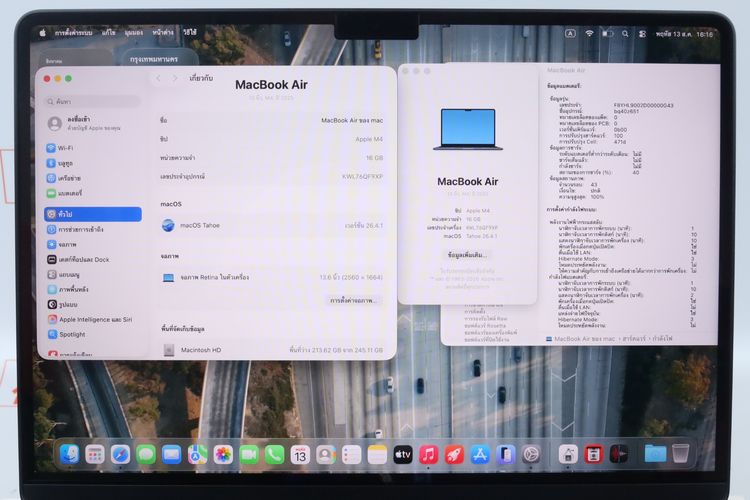Select the chip value 'Apple M4'

[x=369, y=139]
